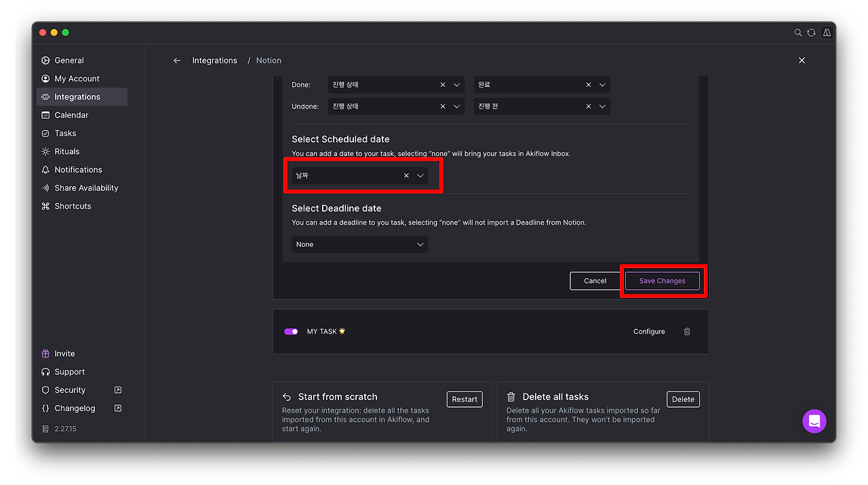Image resolution: width=868 pixels, height=485 pixels.
Task: Click the Start from scratch arrow icon
Action: pos(287,397)
